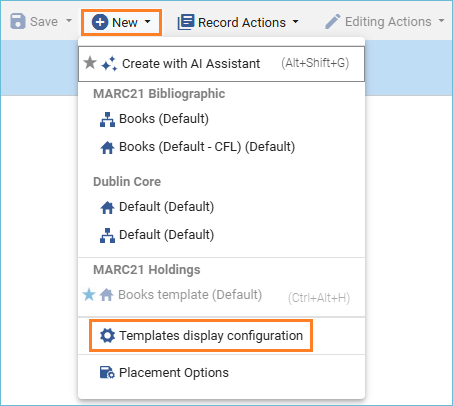Open the Save dropdown arrow

click(x=69, y=20)
